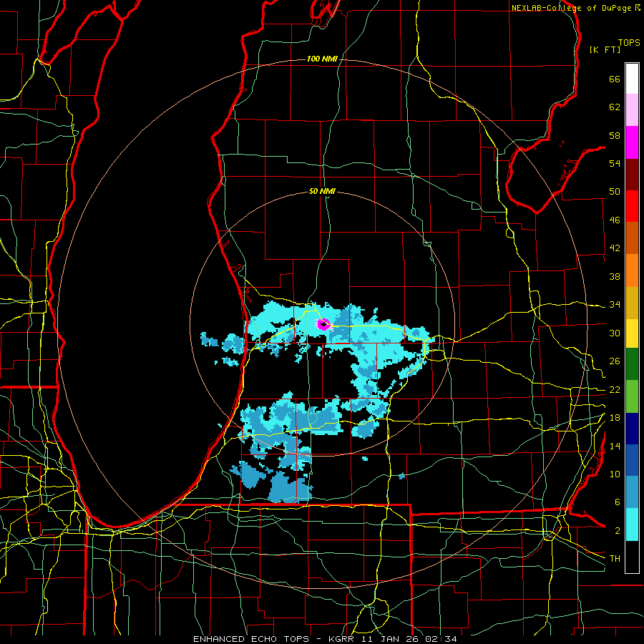
Task: Click the black TH threshold legend swatch
Action: coord(632,557)
